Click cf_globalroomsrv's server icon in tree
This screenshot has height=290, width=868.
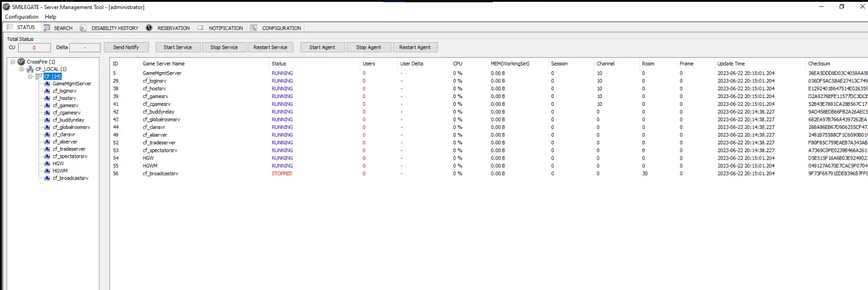[x=48, y=127]
